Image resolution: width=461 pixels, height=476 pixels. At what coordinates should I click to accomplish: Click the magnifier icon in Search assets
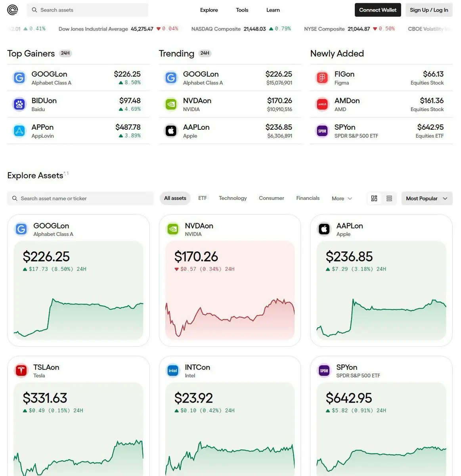click(x=34, y=10)
